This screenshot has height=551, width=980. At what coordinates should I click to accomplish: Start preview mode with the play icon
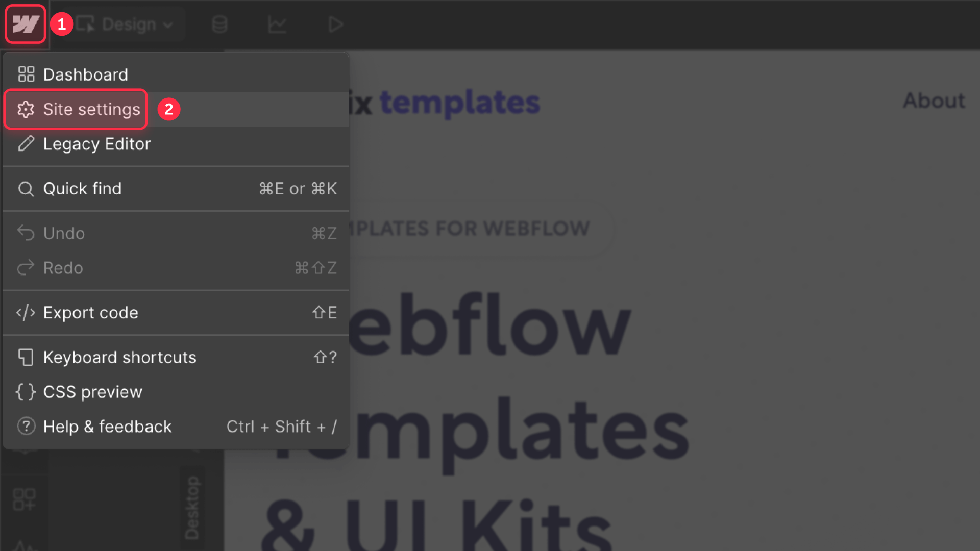point(335,24)
